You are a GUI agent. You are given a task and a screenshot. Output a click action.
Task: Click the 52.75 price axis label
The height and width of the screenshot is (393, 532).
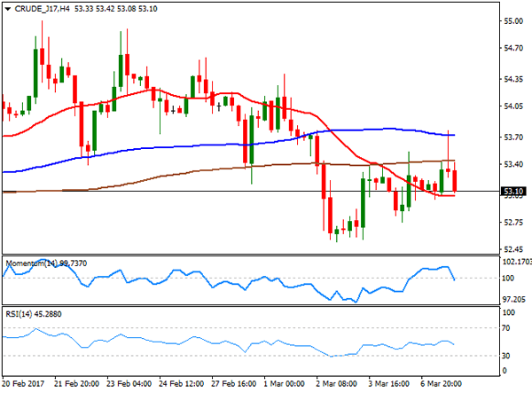click(513, 223)
